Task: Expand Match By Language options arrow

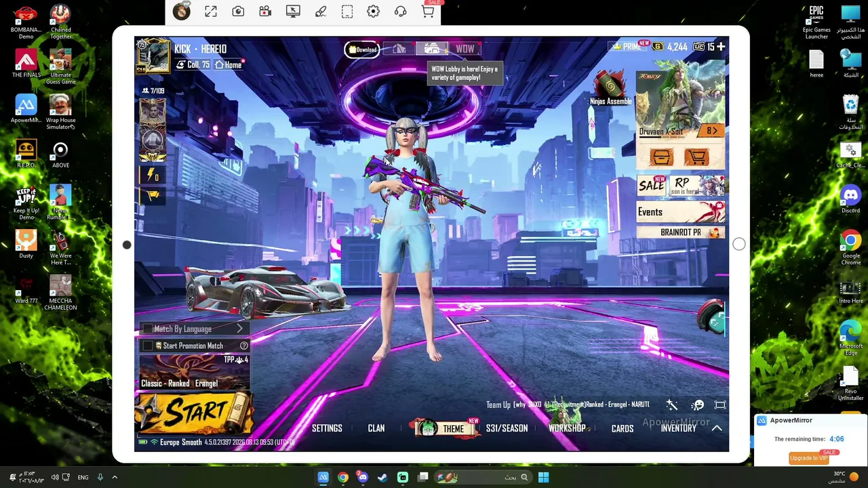Action: [239, 329]
